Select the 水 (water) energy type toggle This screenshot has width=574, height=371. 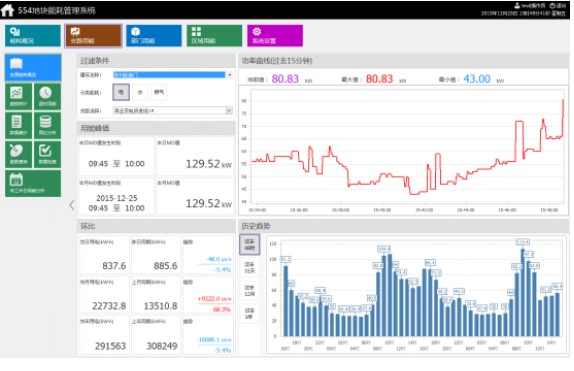(140, 92)
